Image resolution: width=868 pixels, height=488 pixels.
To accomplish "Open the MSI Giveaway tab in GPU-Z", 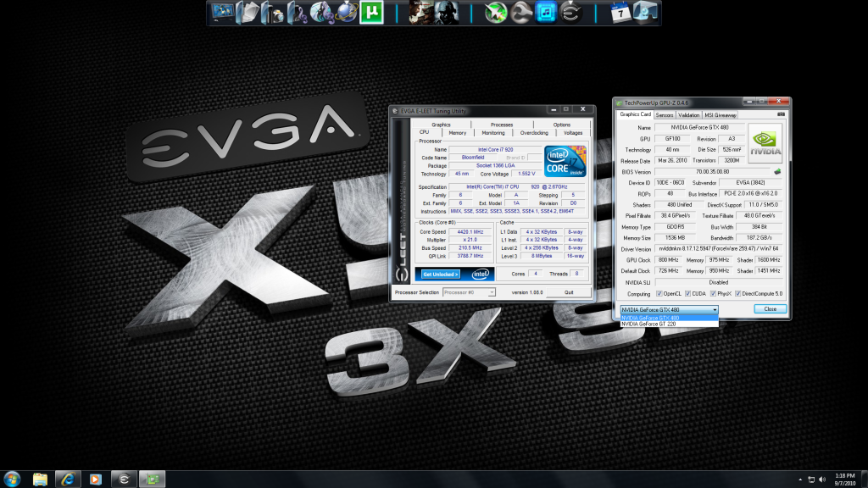I will click(721, 115).
